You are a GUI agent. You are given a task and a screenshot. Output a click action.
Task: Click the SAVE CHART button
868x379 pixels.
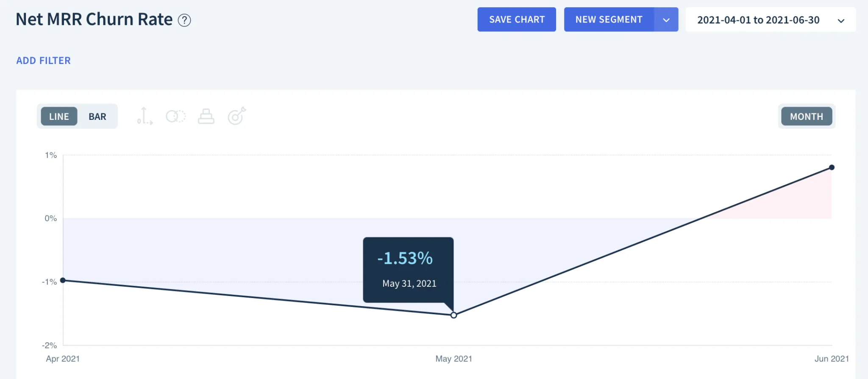[x=517, y=19]
